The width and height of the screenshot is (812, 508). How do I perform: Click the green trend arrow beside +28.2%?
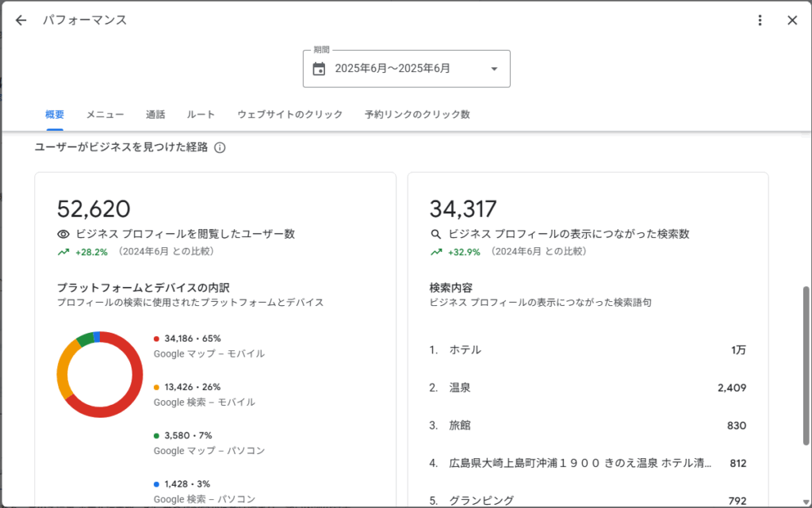tap(63, 252)
